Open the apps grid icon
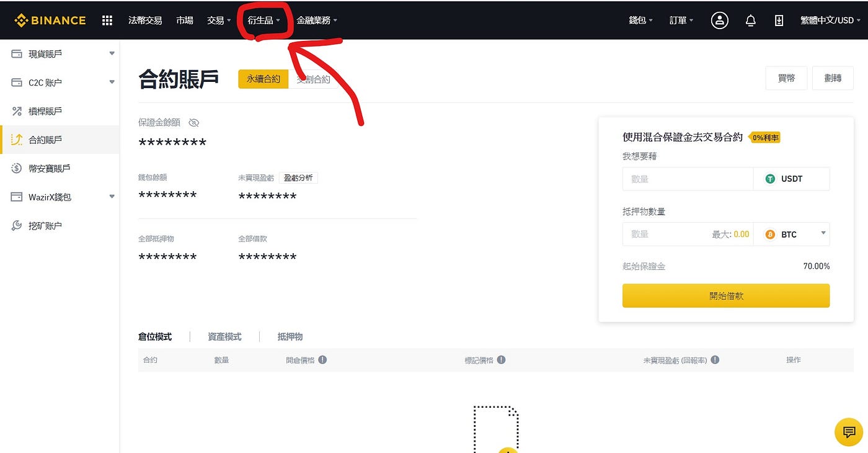 107,20
